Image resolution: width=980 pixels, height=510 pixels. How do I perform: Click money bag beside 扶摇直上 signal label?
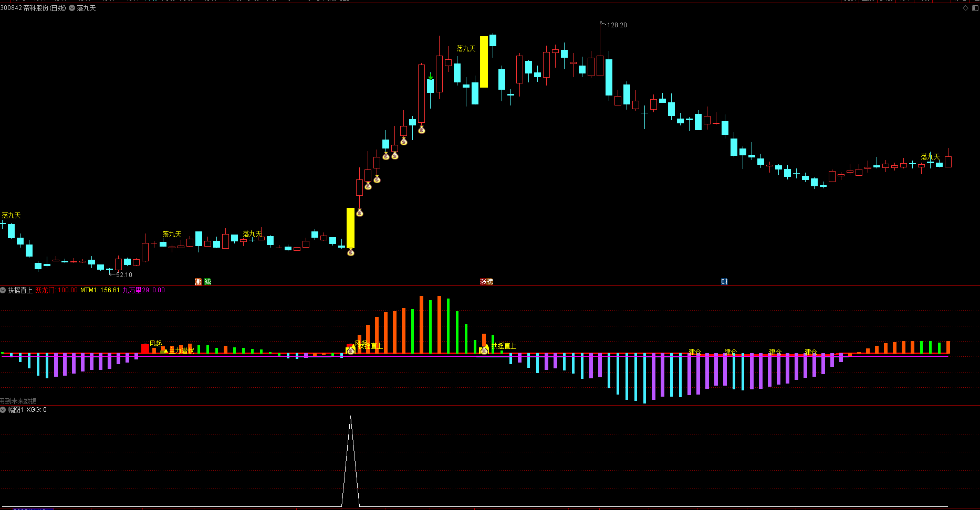pyautogui.click(x=484, y=350)
